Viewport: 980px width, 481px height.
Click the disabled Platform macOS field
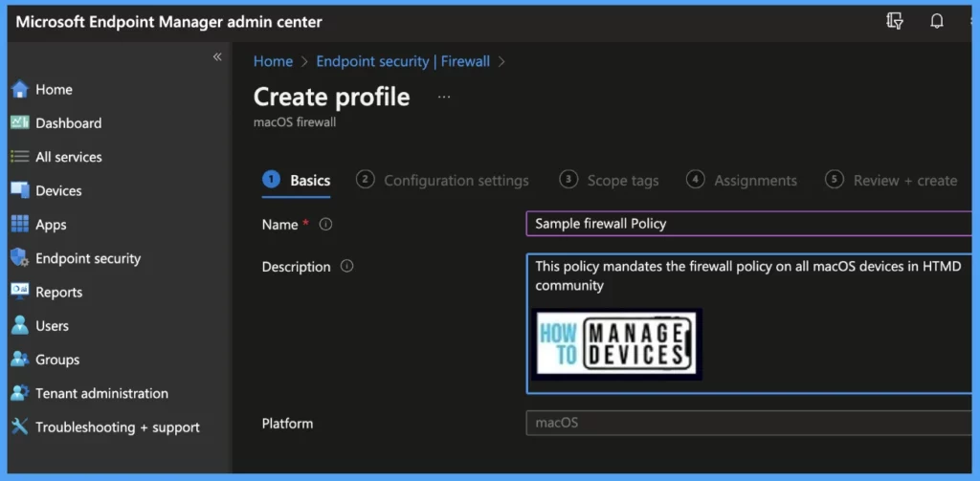[x=746, y=423]
